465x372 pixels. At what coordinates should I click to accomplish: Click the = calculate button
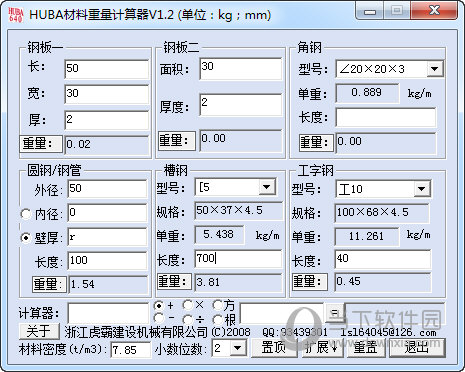pos(334,313)
